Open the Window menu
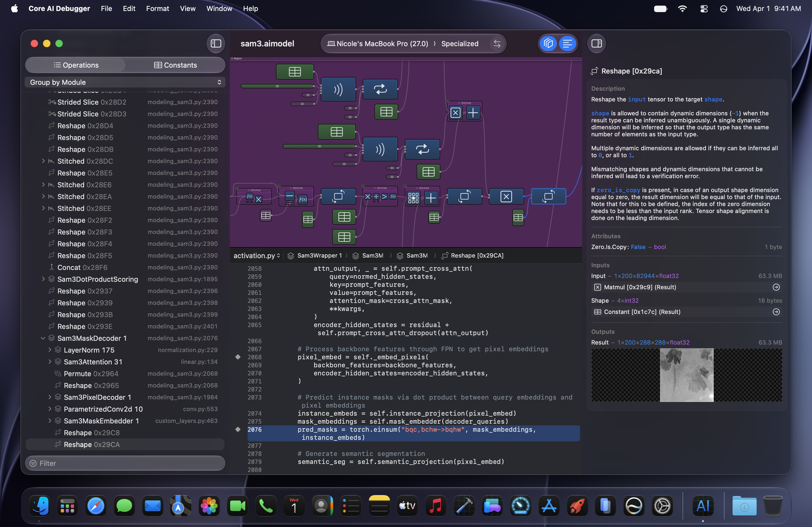The height and width of the screenshot is (527, 812). [x=219, y=8]
